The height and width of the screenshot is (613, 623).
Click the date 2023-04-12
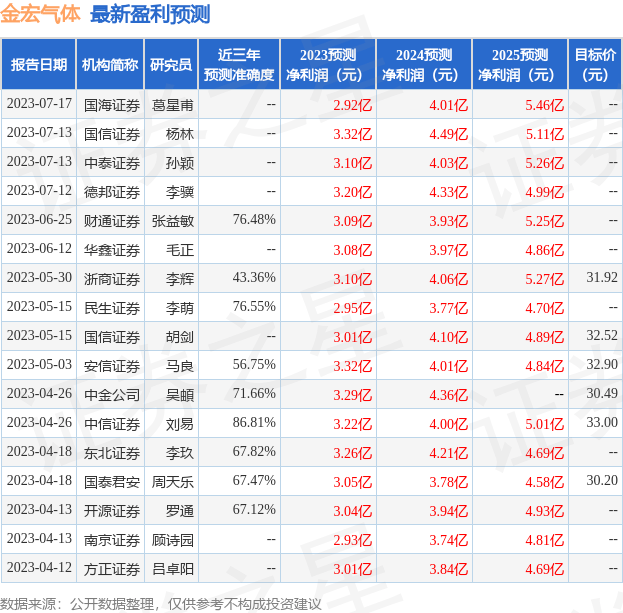coord(39,568)
